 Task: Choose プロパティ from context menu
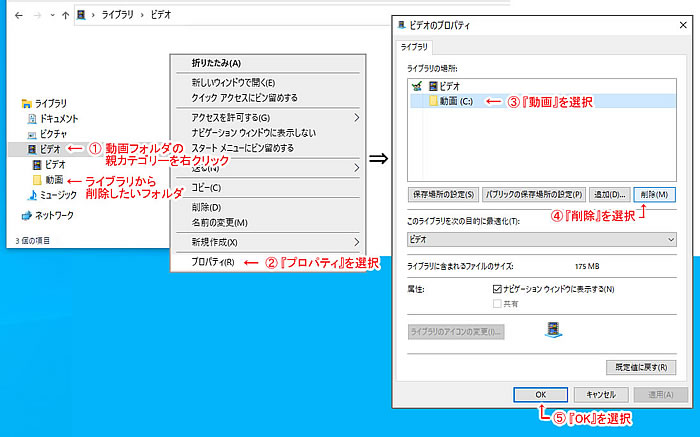click(213, 263)
